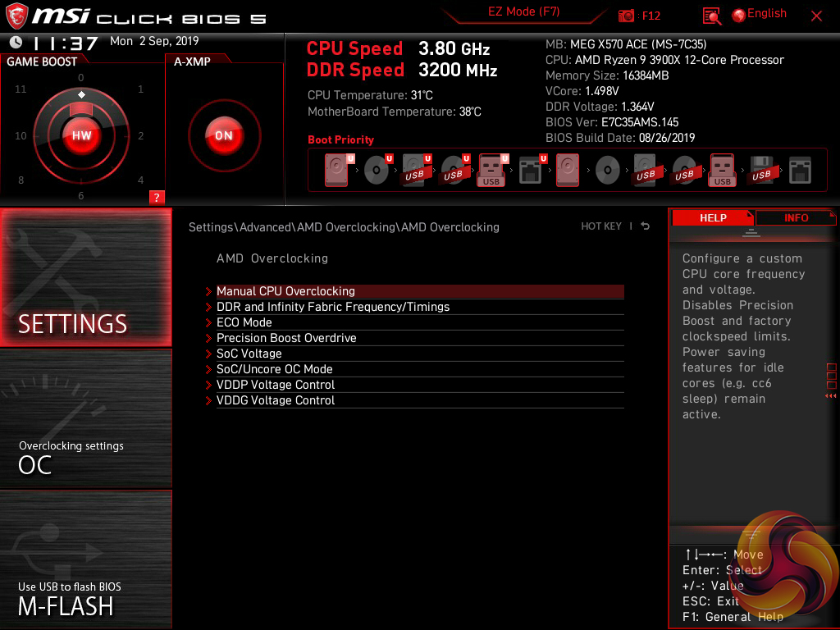Switch to the HELP tab
The width and height of the screenshot is (840, 630).
(713, 218)
